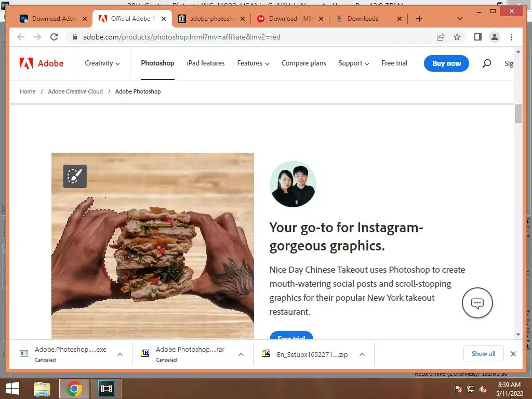Viewport: 532px width, 399px height.
Task: Close the Download Adobe tab
Action: point(85,19)
